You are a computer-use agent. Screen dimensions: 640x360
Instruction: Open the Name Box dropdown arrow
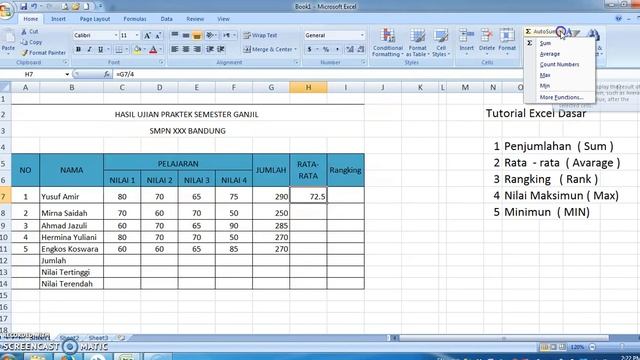pos(67,74)
